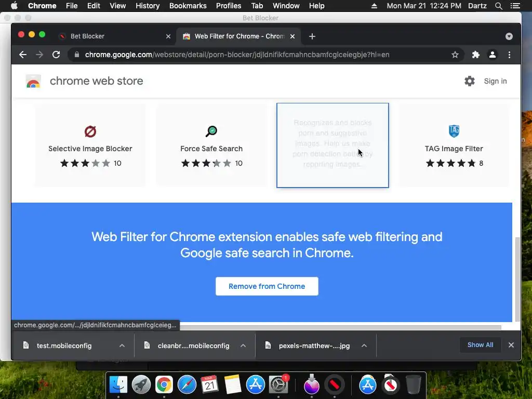
Task: Open the Force Safe Search extension card
Action: 211,145
